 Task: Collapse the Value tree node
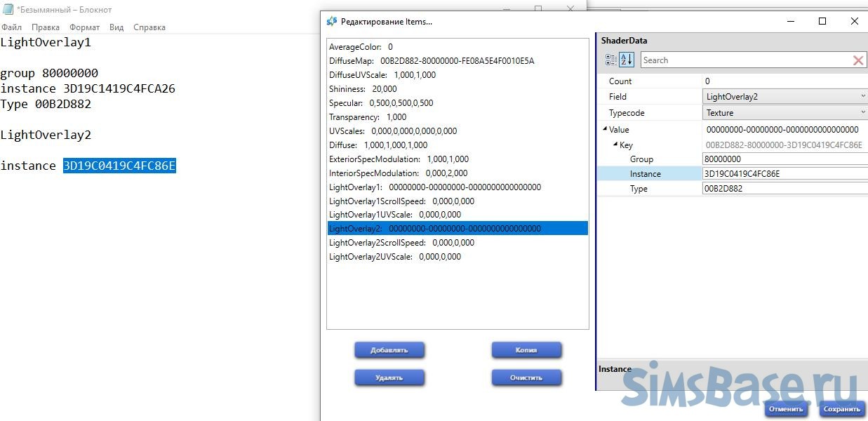coord(605,129)
